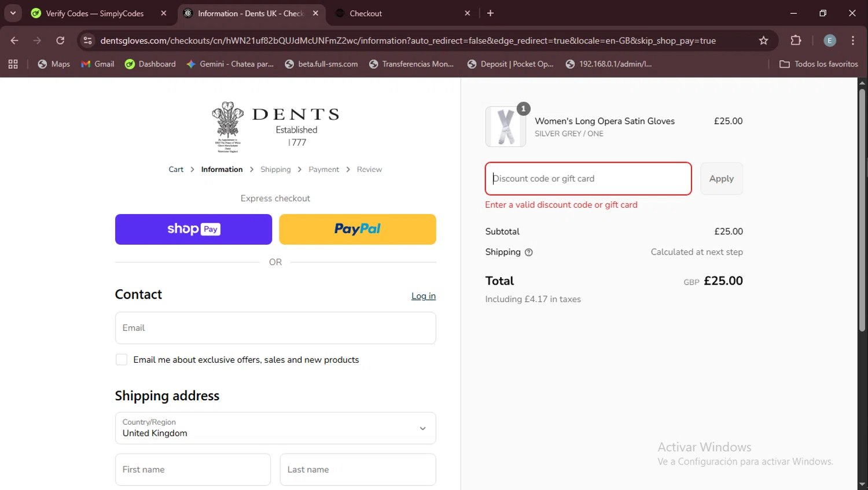The image size is (868, 490).
Task: Select the Review breadcrumb step
Action: [369, 170]
